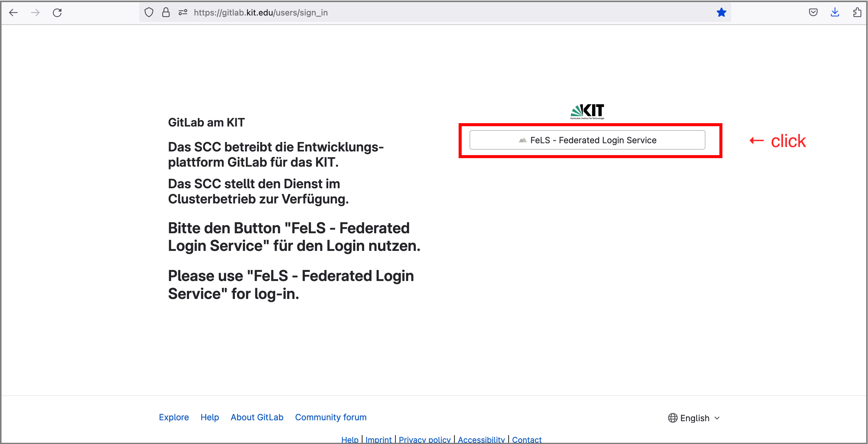Click text 'Bitte den Button "FeLS - Federated'
Viewport: 868px width, 444px height.
(x=289, y=228)
